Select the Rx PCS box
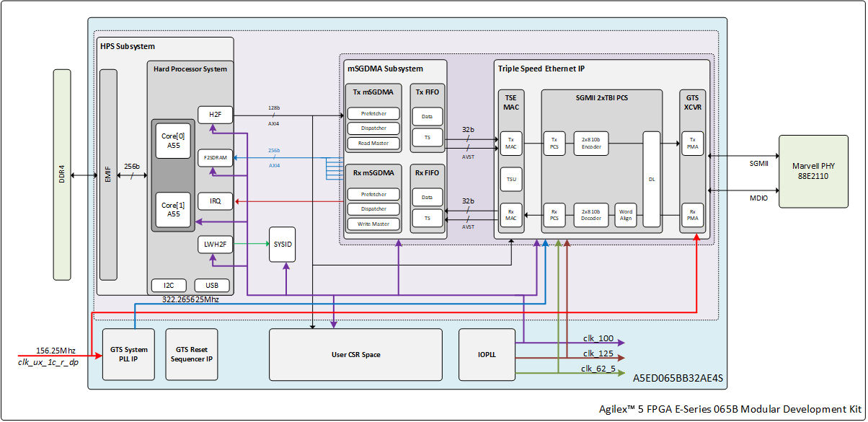 [554, 214]
